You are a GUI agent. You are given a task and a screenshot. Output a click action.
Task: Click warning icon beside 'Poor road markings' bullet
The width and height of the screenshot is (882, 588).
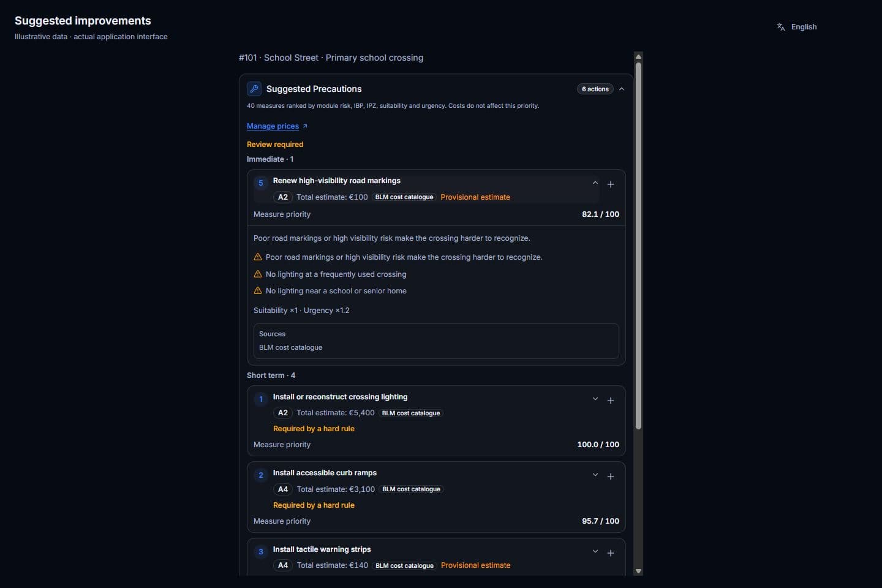click(258, 257)
